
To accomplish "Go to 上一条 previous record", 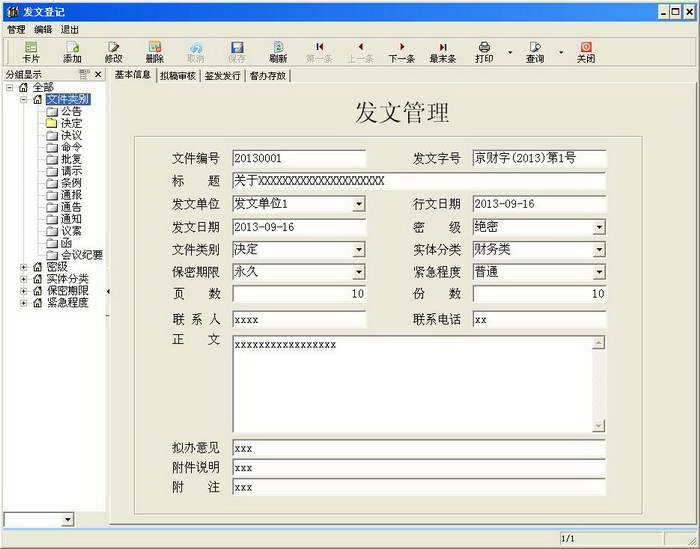I will pyautogui.click(x=360, y=52).
